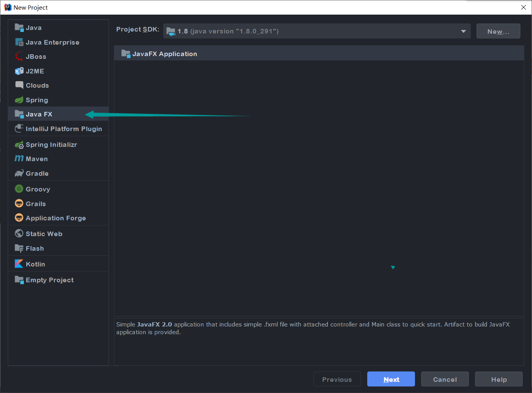Choose Grails project type
This screenshot has height=393, width=532.
[58, 204]
